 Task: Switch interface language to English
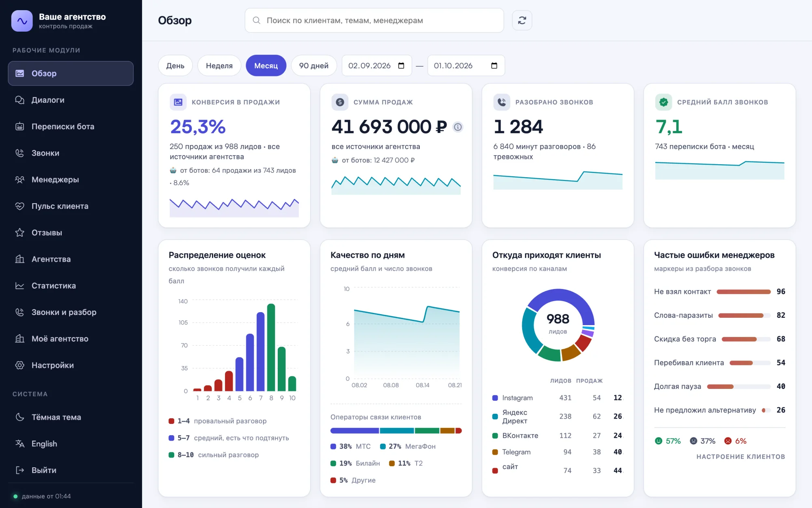click(71, 444)
